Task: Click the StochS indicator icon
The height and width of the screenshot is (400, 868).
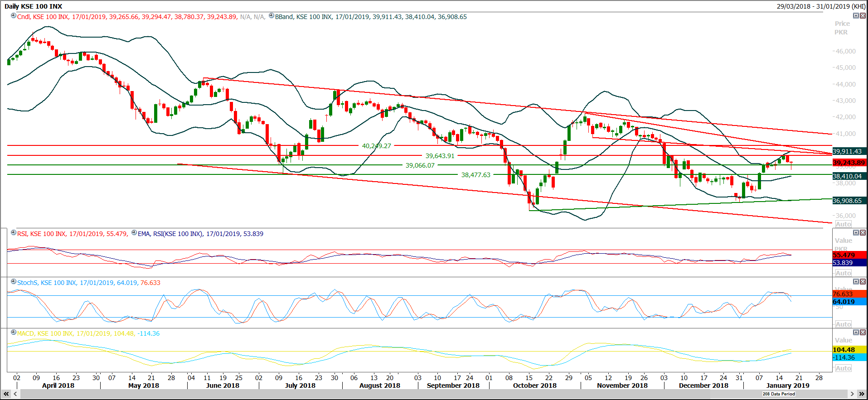Action: click(14, 282)
